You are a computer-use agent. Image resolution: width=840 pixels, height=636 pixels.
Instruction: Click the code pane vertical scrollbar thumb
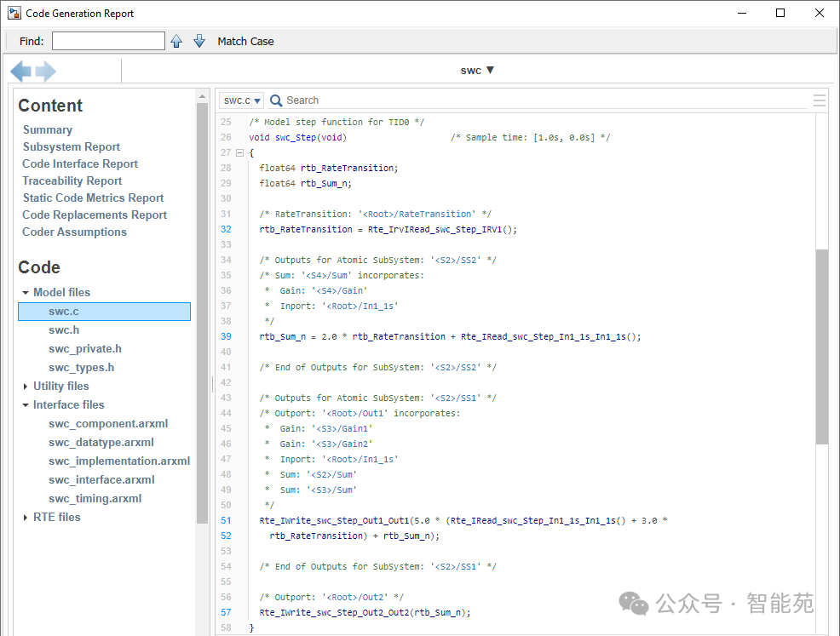pyautogui.click(x=822, y=347)
